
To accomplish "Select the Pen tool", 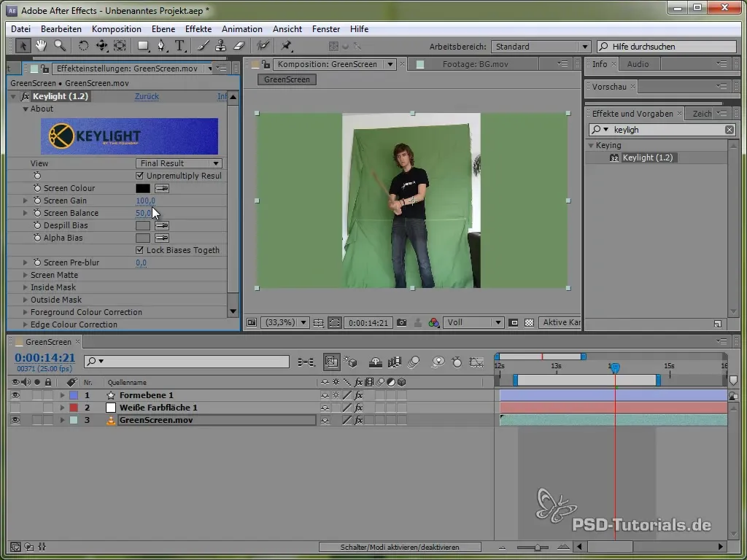I will pyautogui.click(x=162, y=46).
